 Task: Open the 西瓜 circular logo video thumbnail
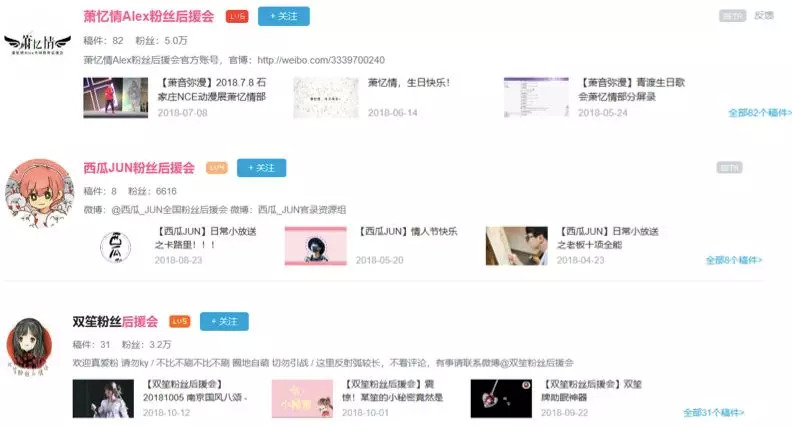click(x=115, y=247)
